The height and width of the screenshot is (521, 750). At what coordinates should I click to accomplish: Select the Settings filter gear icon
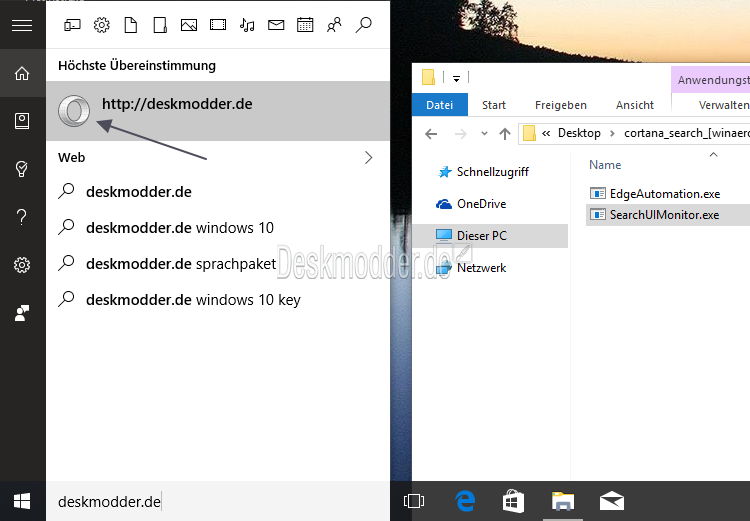[101, 25]
